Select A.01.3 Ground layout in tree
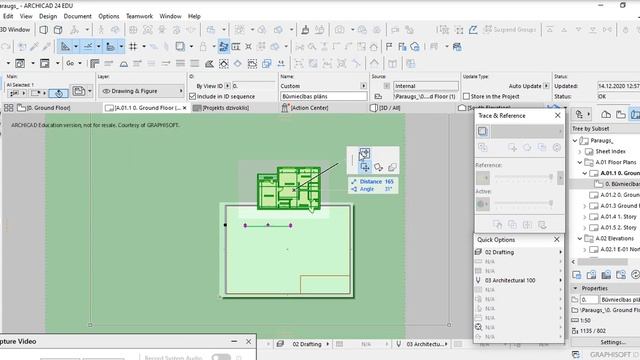The width and height of the screenshot is (640, 360). click(619, 206)
